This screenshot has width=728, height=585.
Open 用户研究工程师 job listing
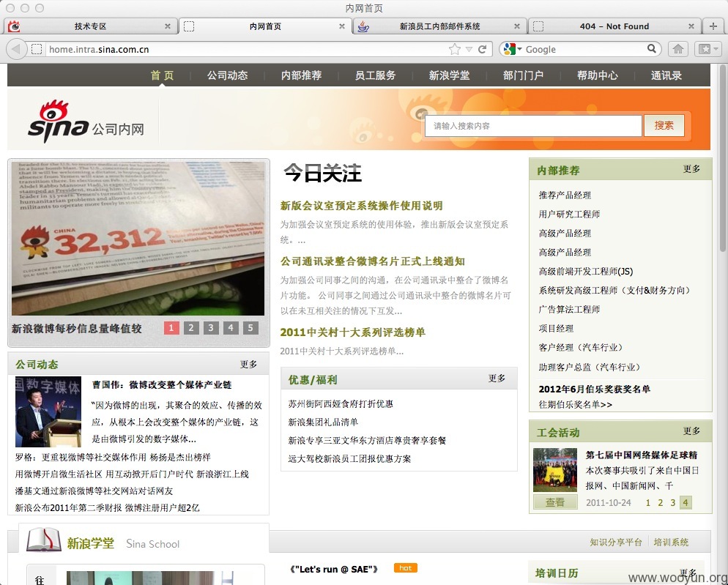pyautogui.click(x=569, y=214)
